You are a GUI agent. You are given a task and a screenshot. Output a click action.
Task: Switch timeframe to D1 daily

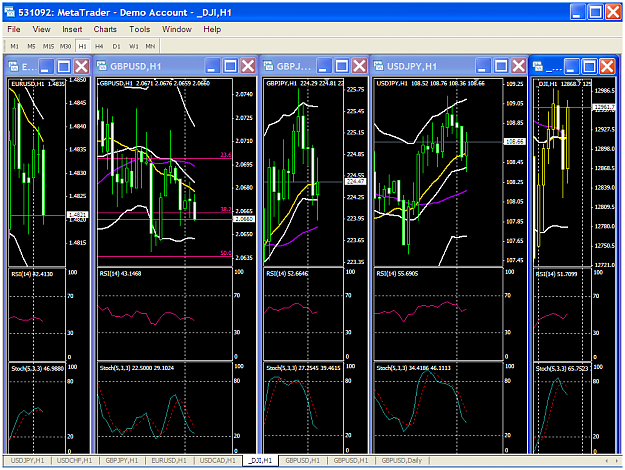pyautogui.click(x=116, y=46)
